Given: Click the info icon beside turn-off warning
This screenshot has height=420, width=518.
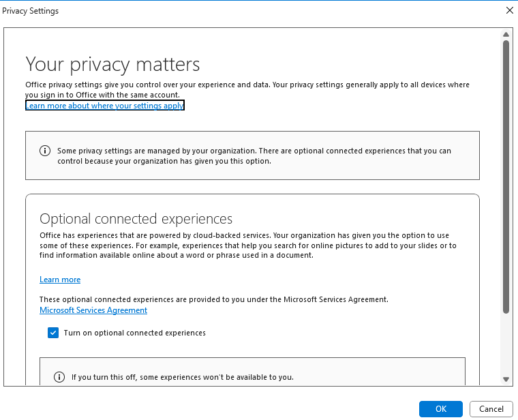Looking at the screenshot, I should [59, 377].
